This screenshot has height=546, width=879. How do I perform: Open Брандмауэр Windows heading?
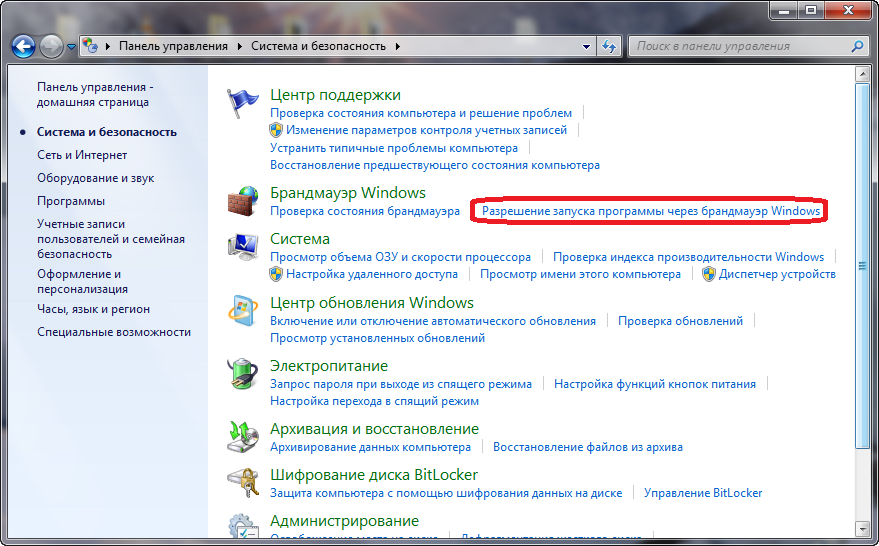348,192
